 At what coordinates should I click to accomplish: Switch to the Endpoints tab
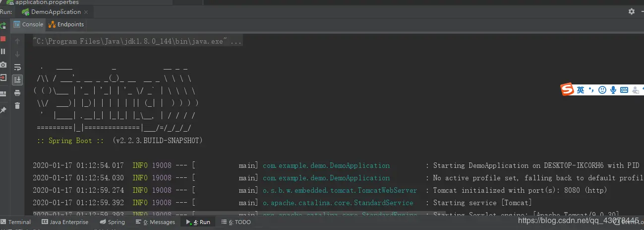tap(66, 24)
